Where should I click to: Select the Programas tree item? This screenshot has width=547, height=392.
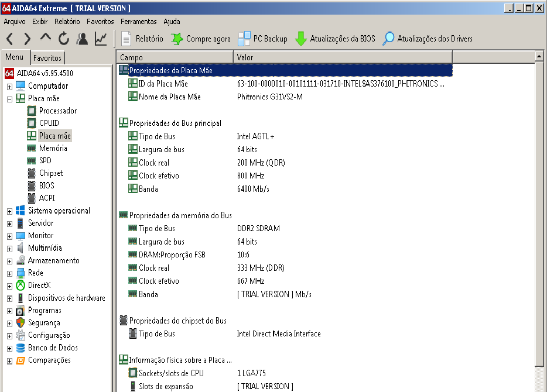tap(45, 310)
